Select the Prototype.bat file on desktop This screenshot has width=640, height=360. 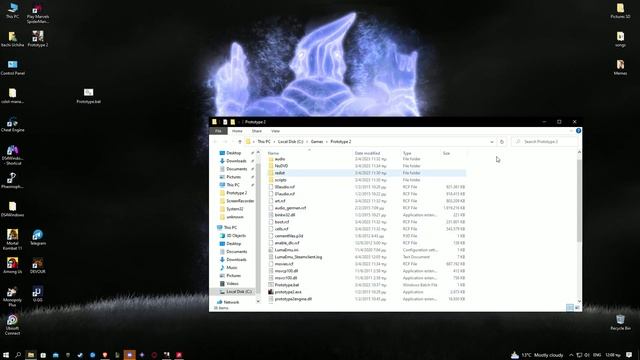[x=89, y=96]
